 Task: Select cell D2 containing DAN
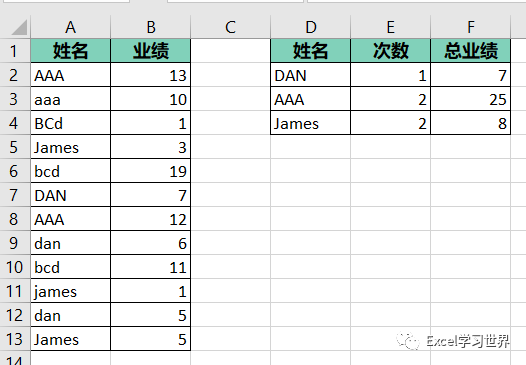click(x=311, y=75)
